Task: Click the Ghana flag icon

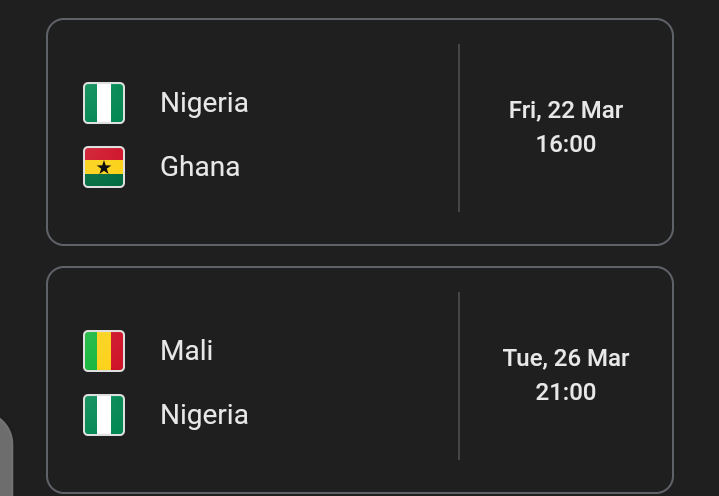Action: point(104,167)
